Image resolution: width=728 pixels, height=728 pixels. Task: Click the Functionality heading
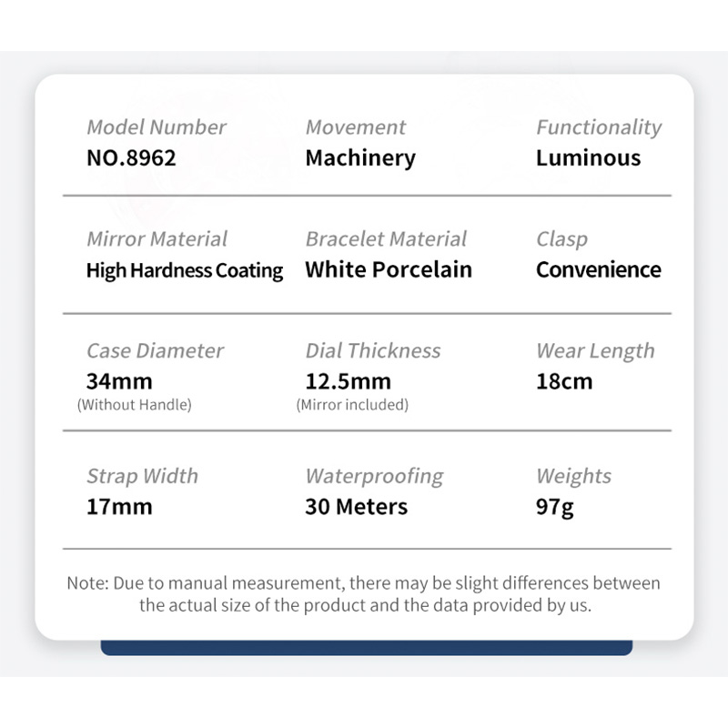[x=599, y=128]
